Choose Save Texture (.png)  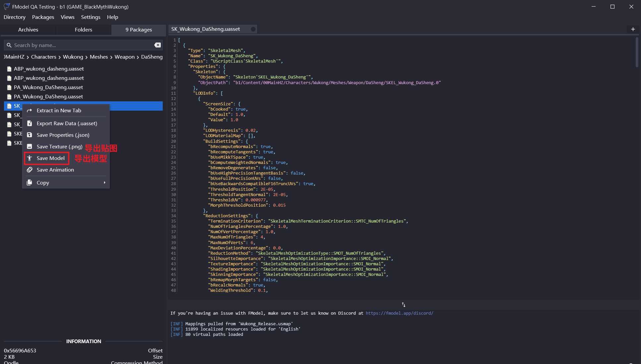tap(66, 146)
